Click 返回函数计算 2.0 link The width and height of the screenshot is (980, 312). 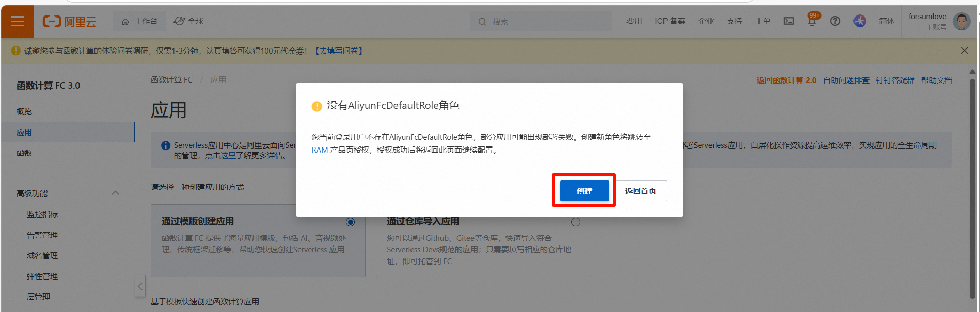(786, 80)
